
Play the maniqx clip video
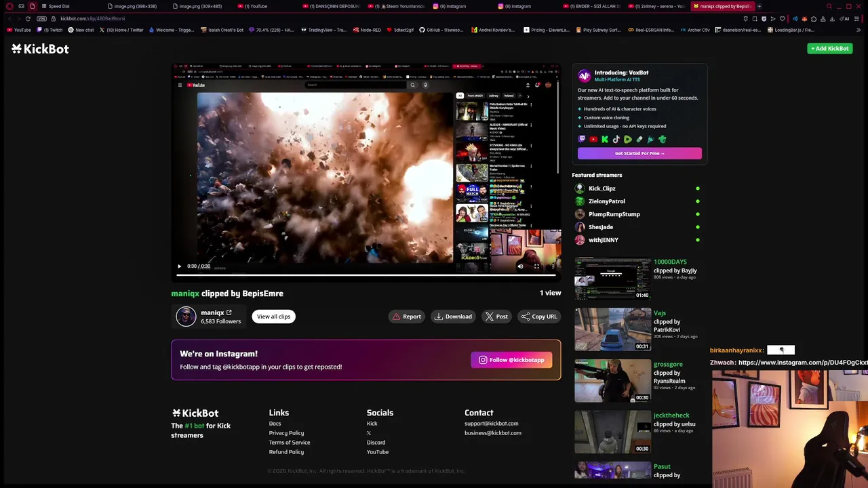tap(179, 266)
